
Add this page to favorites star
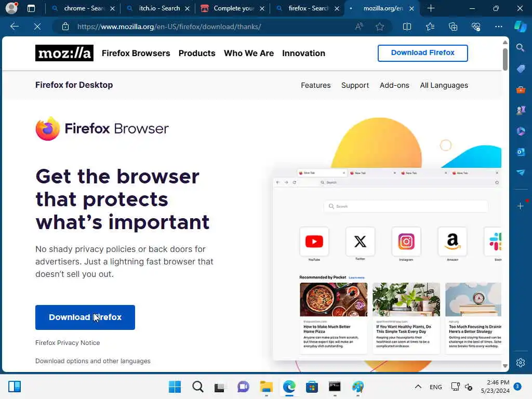pos(380,26)
